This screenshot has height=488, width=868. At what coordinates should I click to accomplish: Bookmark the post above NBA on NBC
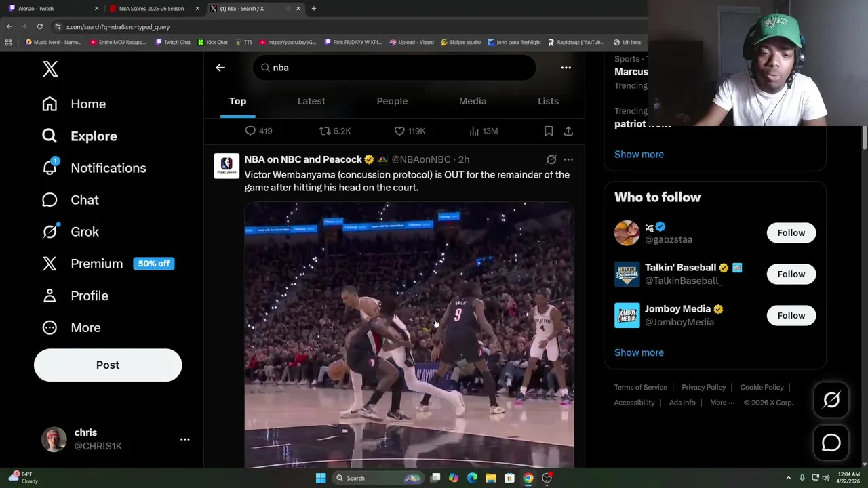(x=549, y=131)
